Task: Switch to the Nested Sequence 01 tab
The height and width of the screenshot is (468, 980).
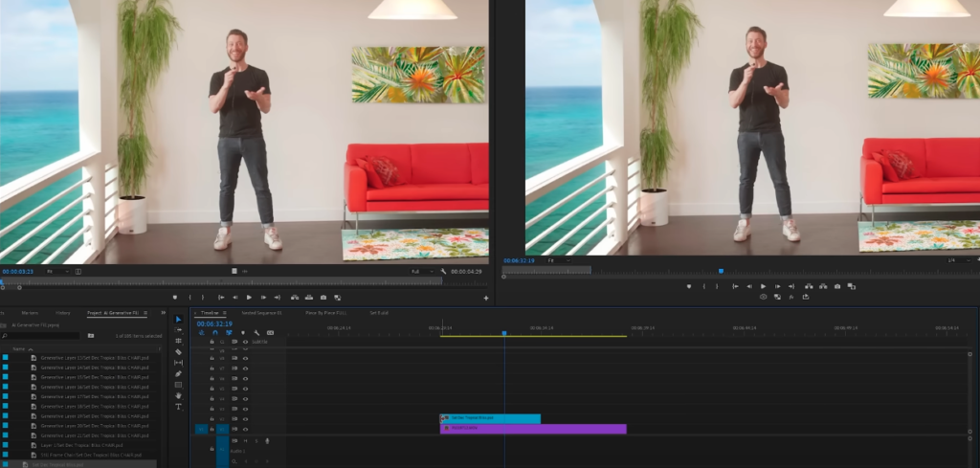Action: [263, 312]
